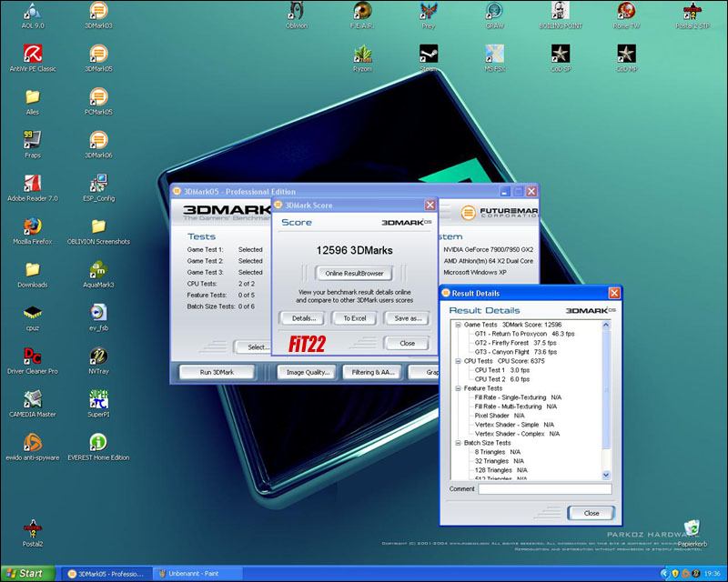This screenshot has height=582, width=728.
Task: Close the 3DMark Score dialog via Close button
Action: (407, 344)
